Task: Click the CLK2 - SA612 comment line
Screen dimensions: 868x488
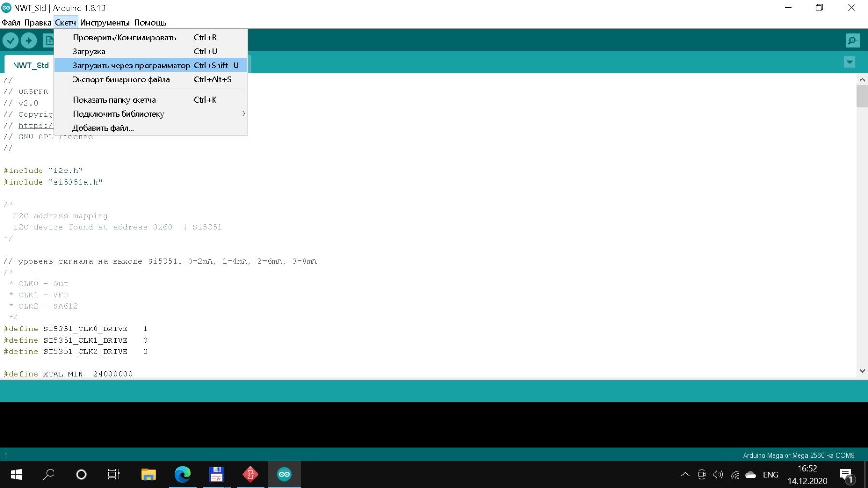Action: tap(43, 306)
